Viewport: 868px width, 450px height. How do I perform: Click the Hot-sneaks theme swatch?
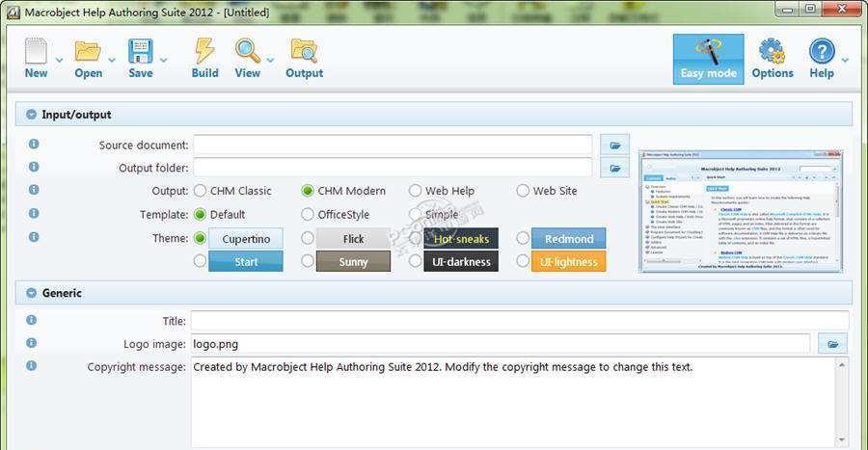[x=461, y=238]
